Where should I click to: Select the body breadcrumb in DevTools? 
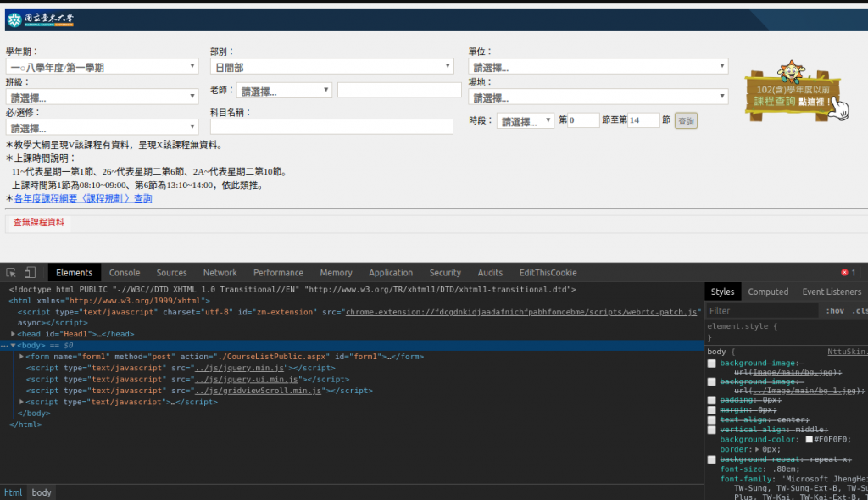click(x=42, y=492)
